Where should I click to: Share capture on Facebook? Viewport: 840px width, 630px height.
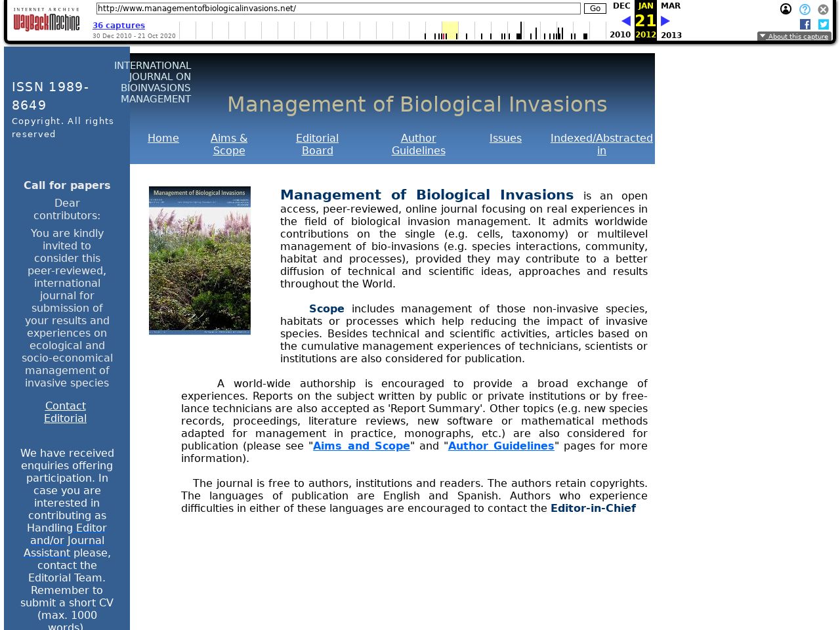point(805,24)
